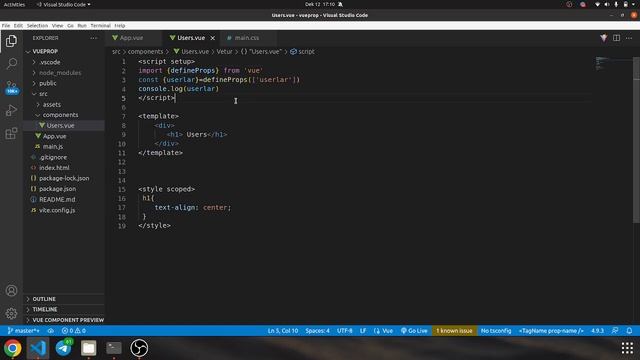Open the Activities overview

click(14, 4)
